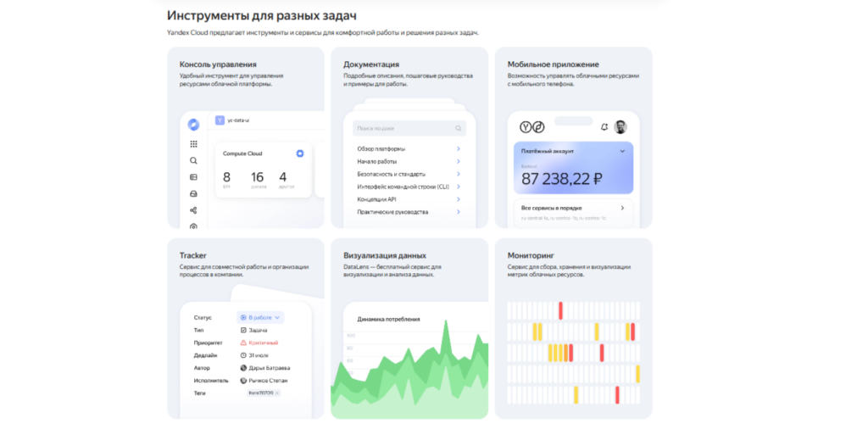Click the Y logo circle in the mobile app header
Image resolution: width=868 pixels, height=446 pixels.
pyautogui.click(x=526, y=127)
